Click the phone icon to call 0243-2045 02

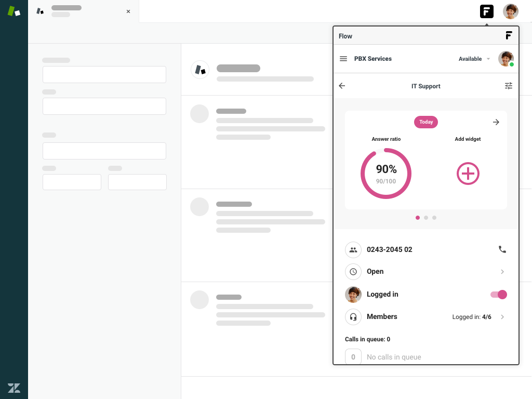[x=502, y=249]
